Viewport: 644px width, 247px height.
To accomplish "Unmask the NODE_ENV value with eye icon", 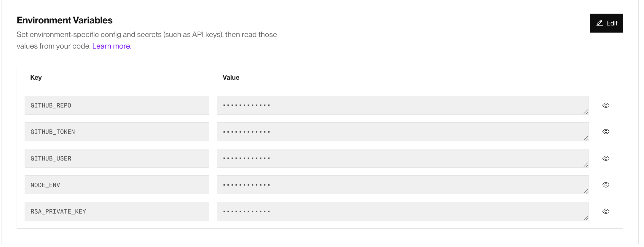I will (x=606, y=185).
